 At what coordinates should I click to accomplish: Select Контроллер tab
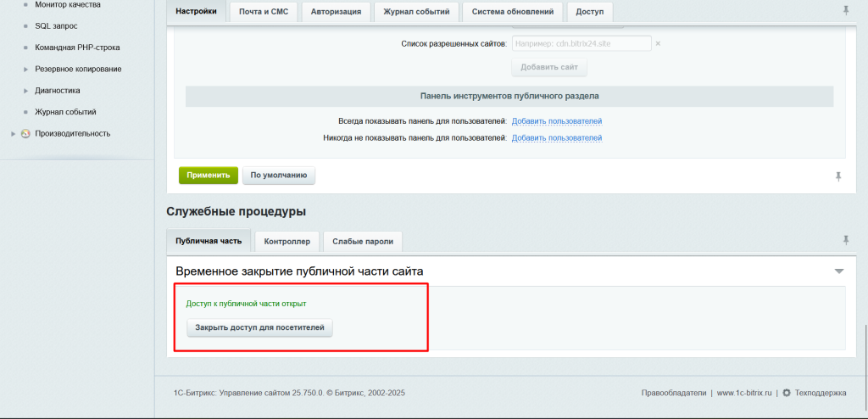coord(287,241)
